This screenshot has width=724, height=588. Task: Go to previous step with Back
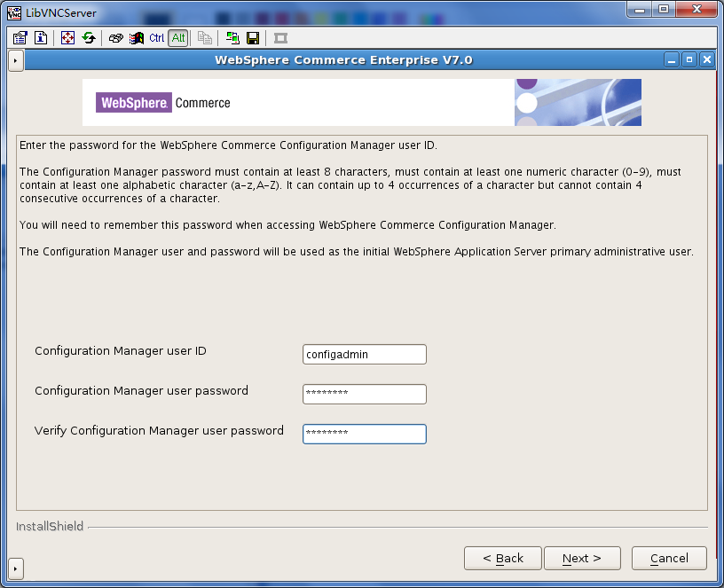tap(503, 559)
